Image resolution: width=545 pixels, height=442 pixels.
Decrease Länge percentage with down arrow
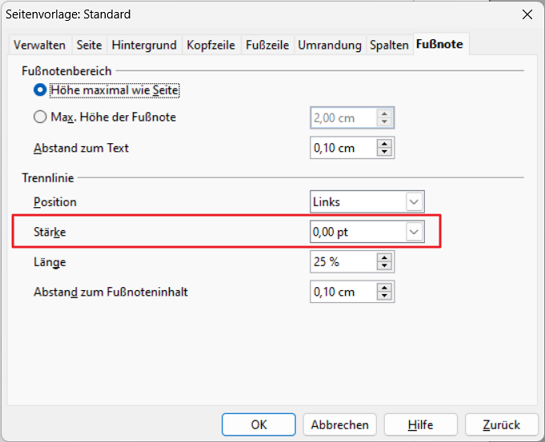(384, 265)
